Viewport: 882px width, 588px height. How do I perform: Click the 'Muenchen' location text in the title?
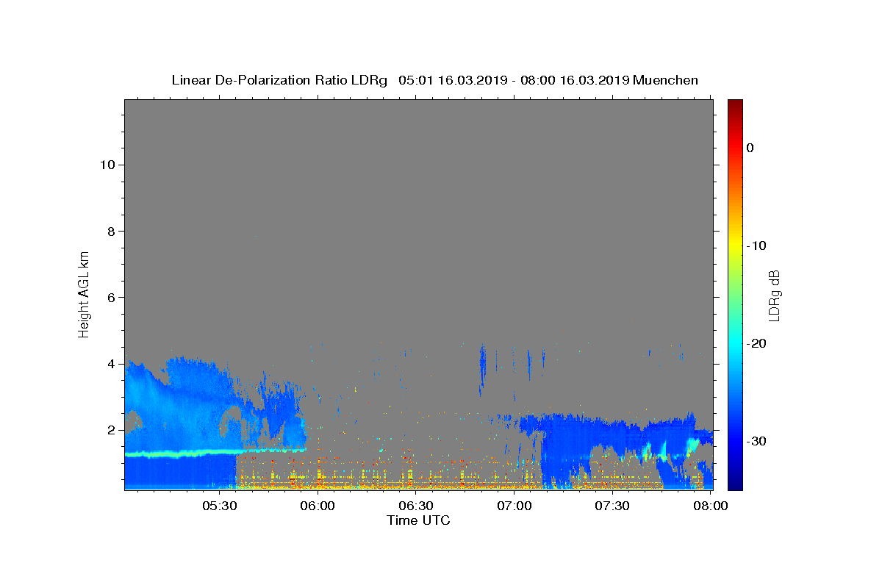[x=665, y=80]
